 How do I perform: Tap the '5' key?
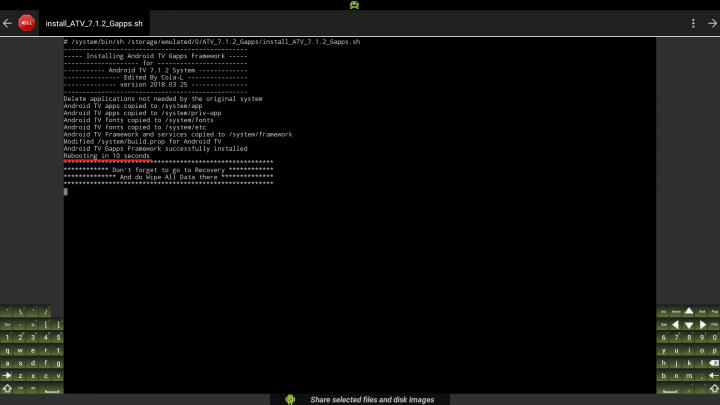pos(58,337)
